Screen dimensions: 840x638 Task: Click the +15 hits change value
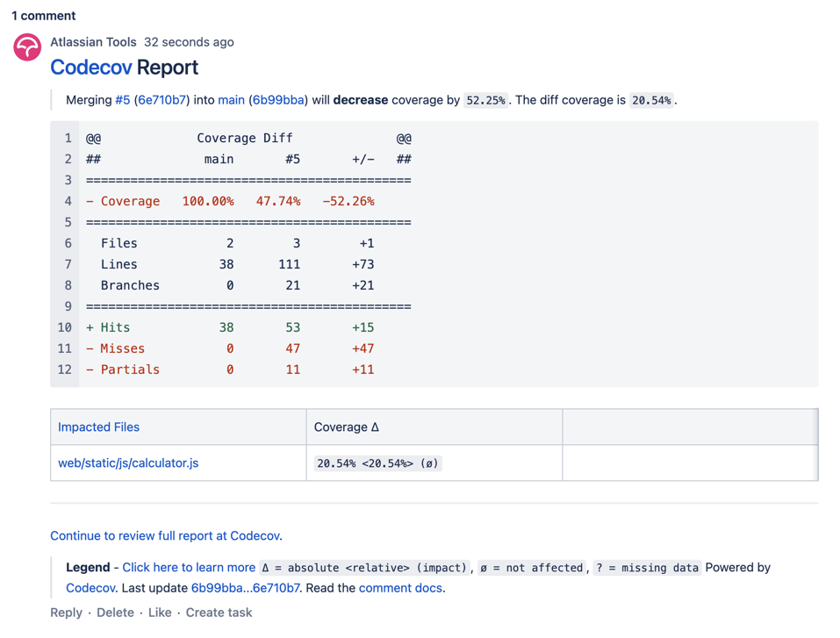363,327
